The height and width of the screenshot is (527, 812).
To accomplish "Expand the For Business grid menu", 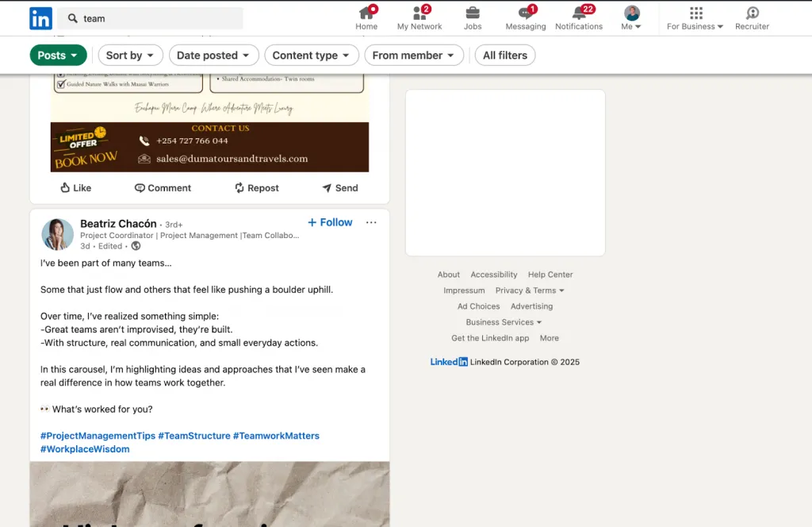I will point(695,19).
